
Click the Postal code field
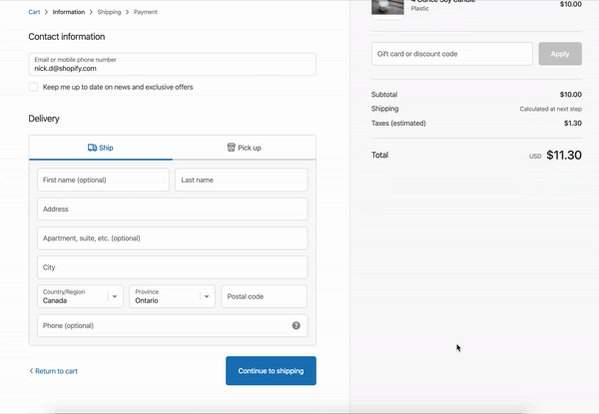pyautogui.click(x=264, y=296)
